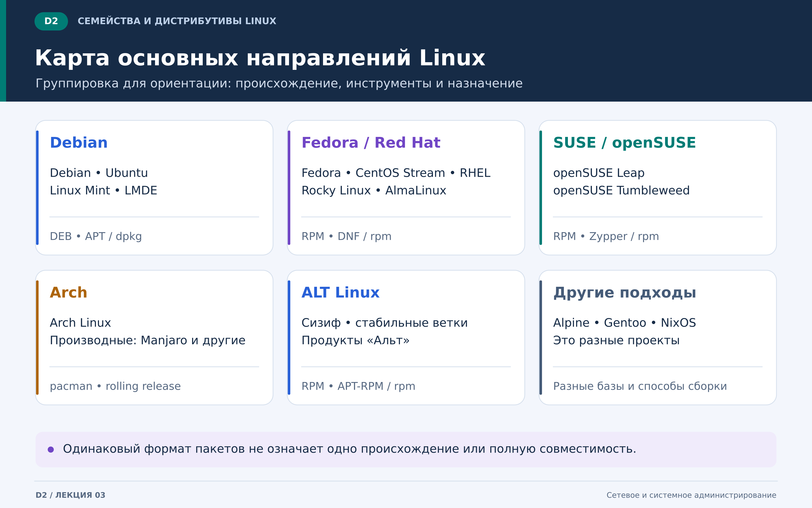Click the line "Сизиф • стабильные ветки"
This screenshot has width=812, height=508.
[384, 323]
